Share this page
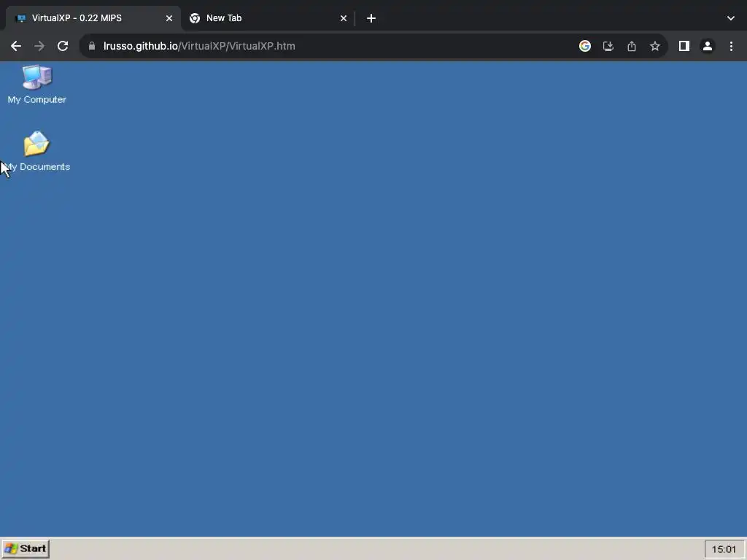The height and width of the screenshot is (560, 747). pyautogui.click(x=632, y=46)
